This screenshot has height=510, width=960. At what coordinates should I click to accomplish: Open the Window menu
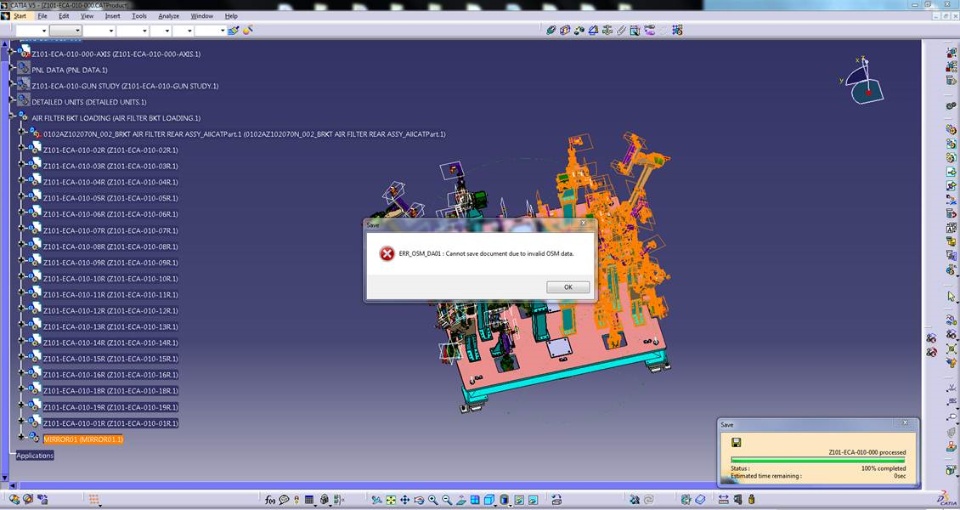[202, 16]
